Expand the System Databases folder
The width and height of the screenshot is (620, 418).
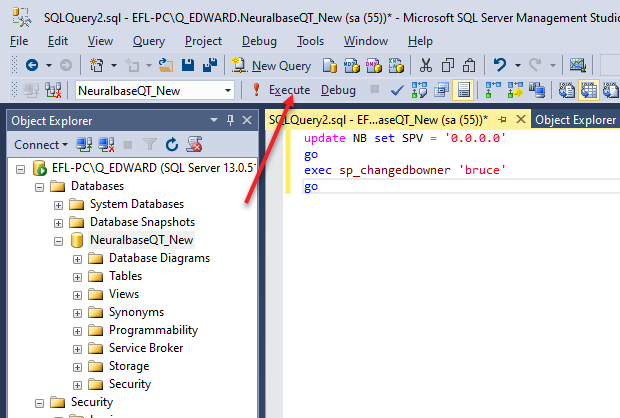[59, 205]
